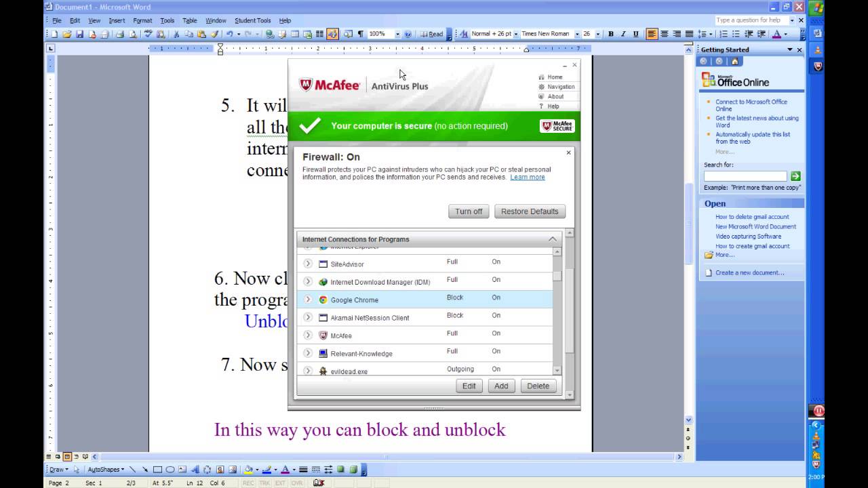The width and height of the screenshot is (868, 488).
Task: Toggle Align Left paragraph alignment
Action: 652,34
